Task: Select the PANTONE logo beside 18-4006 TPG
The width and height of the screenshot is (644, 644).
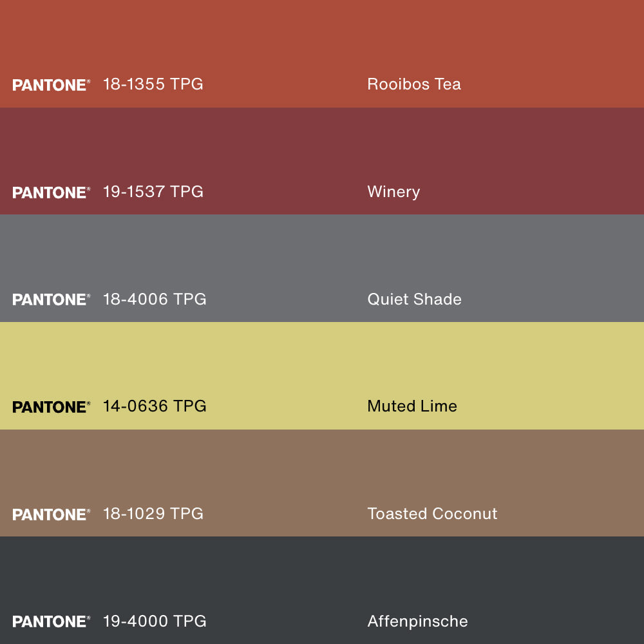Action: (x=51, y=299)
